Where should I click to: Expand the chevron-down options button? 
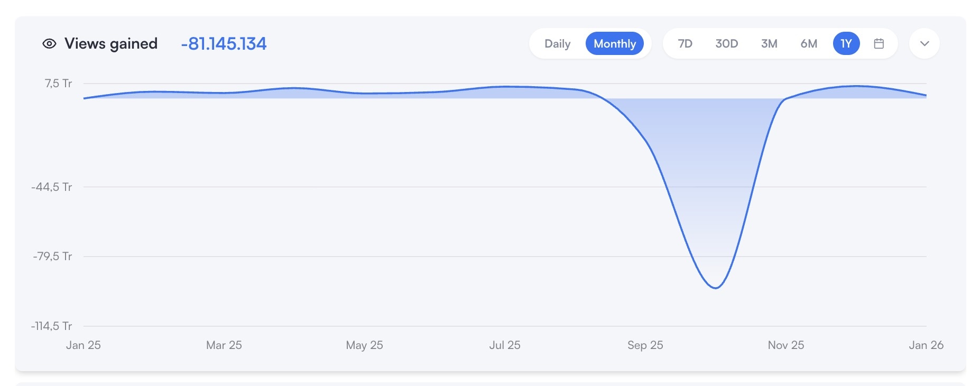click(x=924, y=44)
